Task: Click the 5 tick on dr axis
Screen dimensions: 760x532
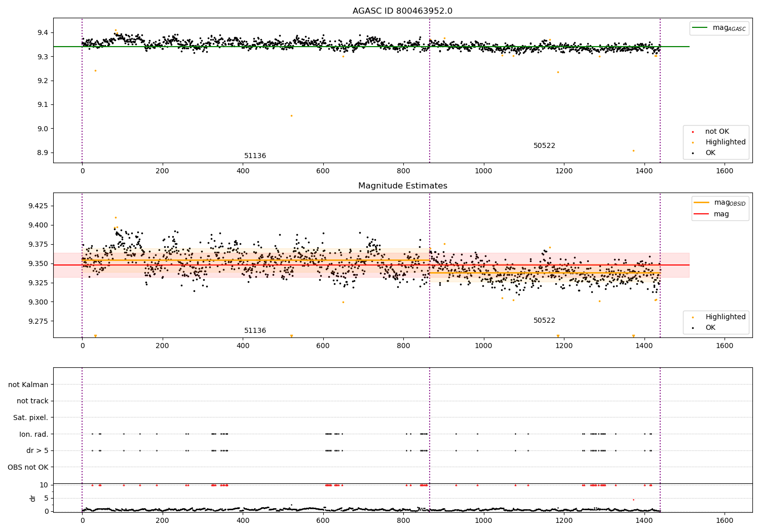Action: (47, 498)
